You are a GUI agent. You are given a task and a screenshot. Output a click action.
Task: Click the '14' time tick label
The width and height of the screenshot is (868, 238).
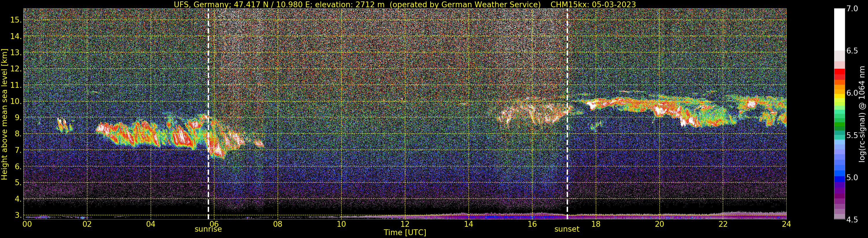point(468,224)
